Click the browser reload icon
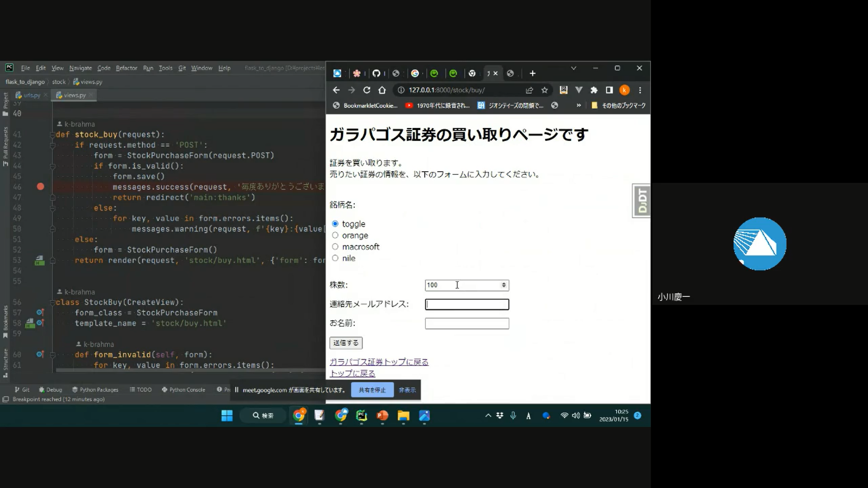This screenshot has width=868, height=488. pos(367,90)
